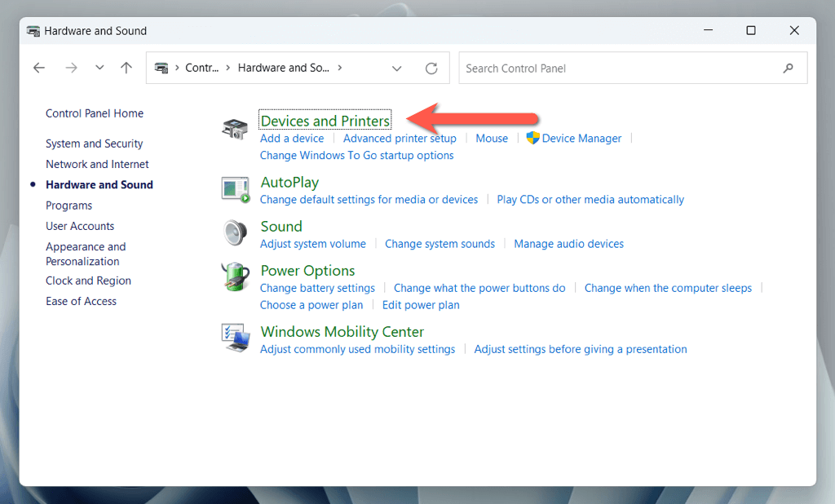
Task: Open the Device Manager link
Action: tap(581, 139)
